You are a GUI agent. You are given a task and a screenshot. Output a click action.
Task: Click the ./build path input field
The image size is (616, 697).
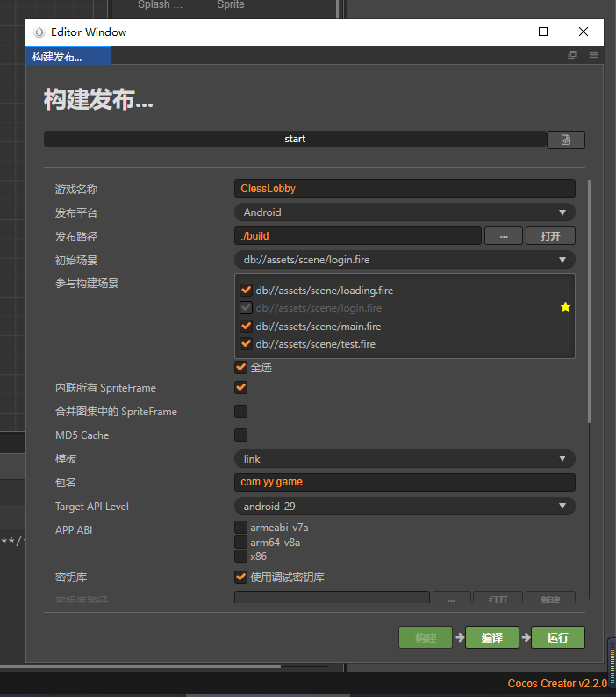click(x=358, y=236)
